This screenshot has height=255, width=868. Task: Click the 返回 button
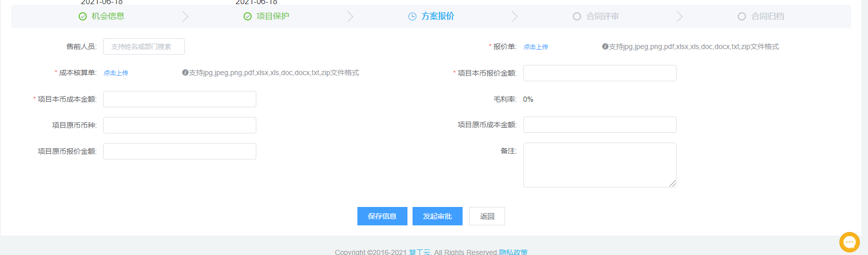(487, 216)
